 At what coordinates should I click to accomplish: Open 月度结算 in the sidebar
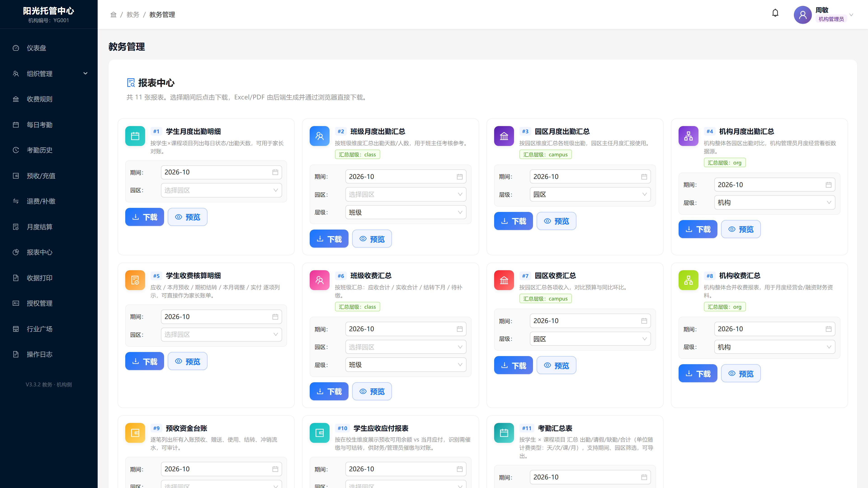[49, 227]
